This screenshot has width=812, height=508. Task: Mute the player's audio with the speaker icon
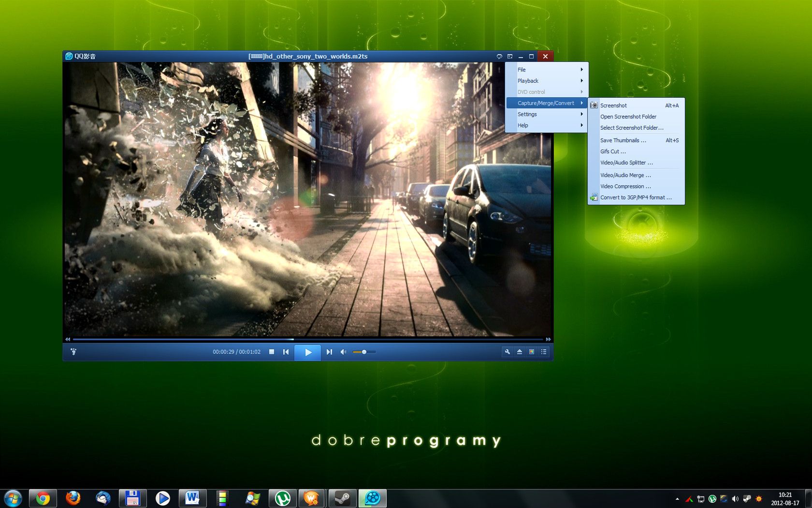tap(343, 352)
